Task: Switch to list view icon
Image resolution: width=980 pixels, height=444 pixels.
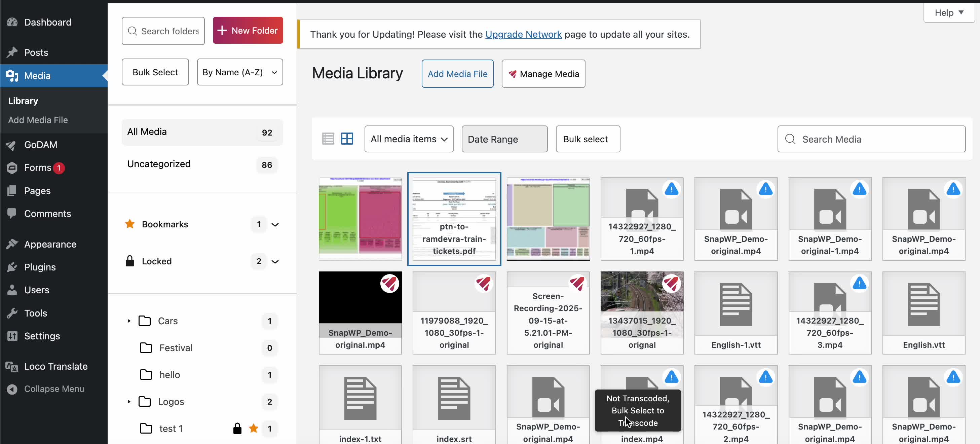Action: click(x=328, y=139)
